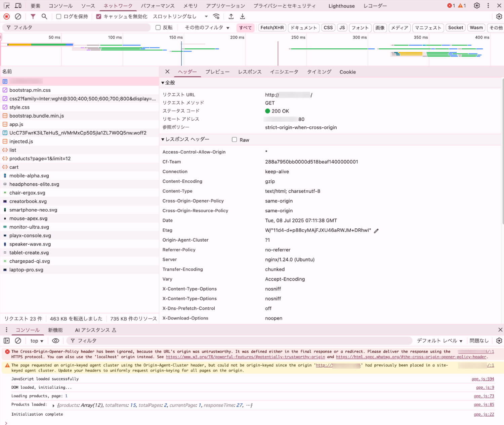Viewport: 504px width, 425px height.
Task: Edit the Etag header pencil icon
Action: (376, 230)
